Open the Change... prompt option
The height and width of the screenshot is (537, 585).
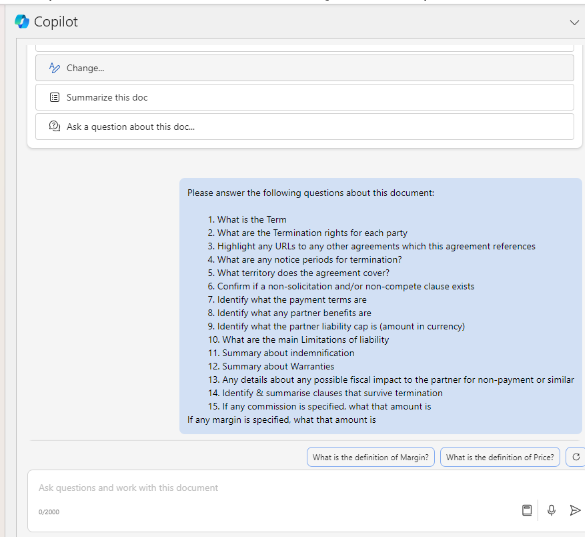tap(304, 68)
